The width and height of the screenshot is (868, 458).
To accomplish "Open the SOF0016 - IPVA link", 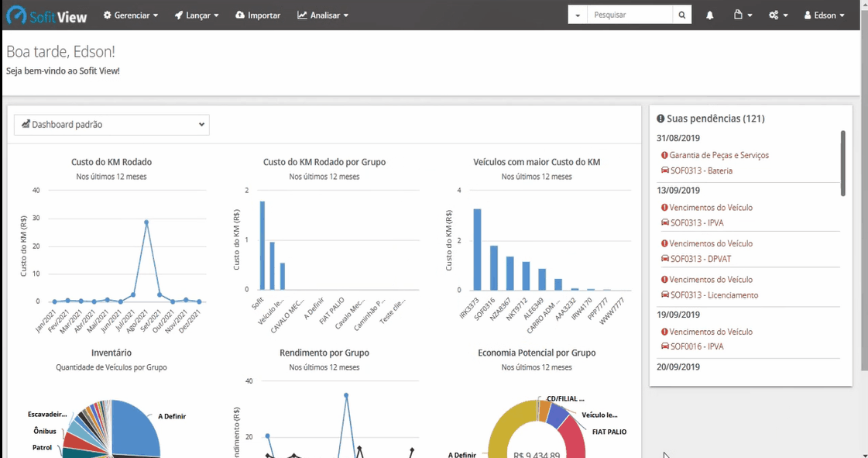I will coord(697,346).
